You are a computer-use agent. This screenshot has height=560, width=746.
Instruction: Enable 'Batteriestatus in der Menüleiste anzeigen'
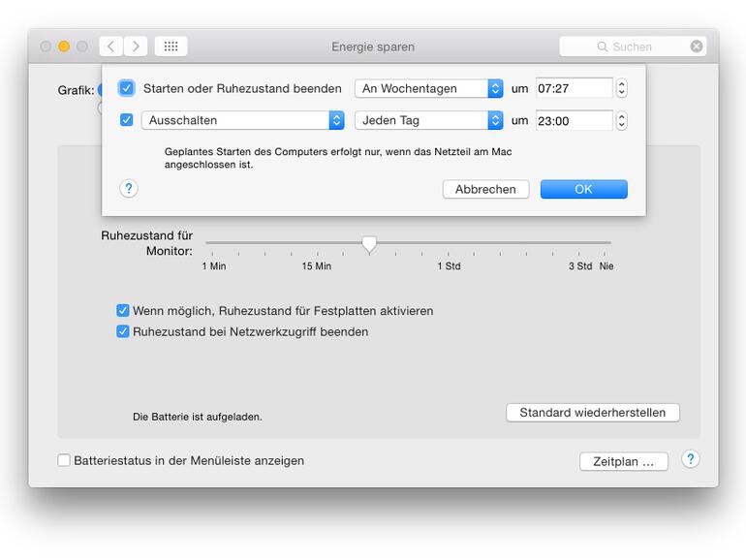[x=64, y=460]
